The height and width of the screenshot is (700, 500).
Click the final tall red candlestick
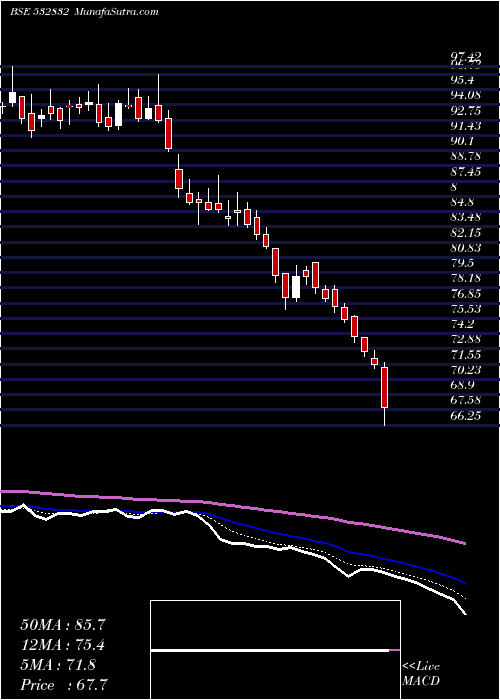pos(384,387)
